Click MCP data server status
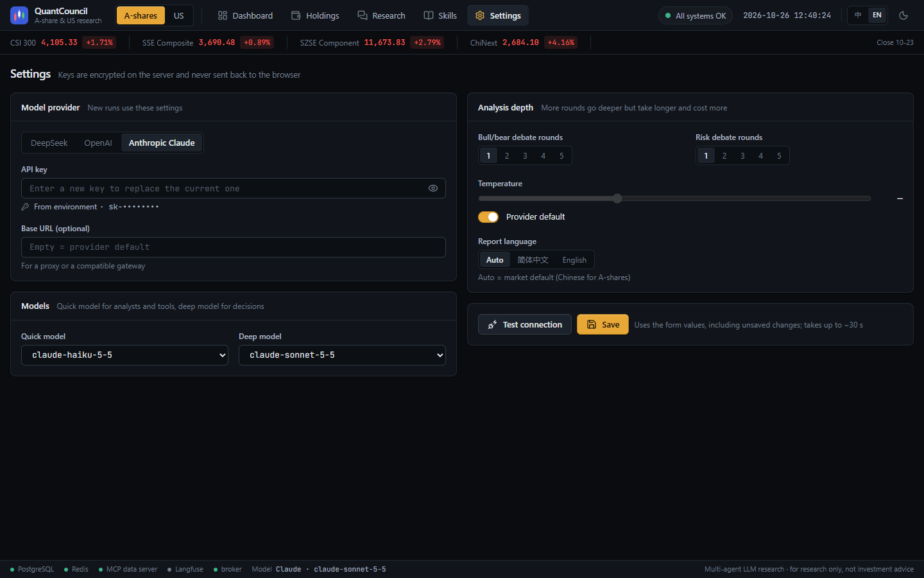Image resolution: width=924 pixels, height=578 pixels. click(x=128, y=569)
